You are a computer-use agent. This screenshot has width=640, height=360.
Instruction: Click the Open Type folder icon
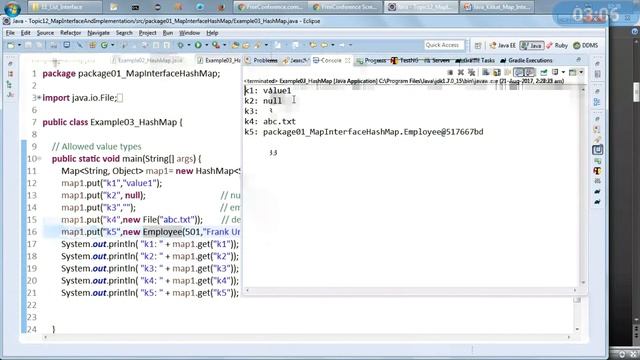(x=235, y=45)
